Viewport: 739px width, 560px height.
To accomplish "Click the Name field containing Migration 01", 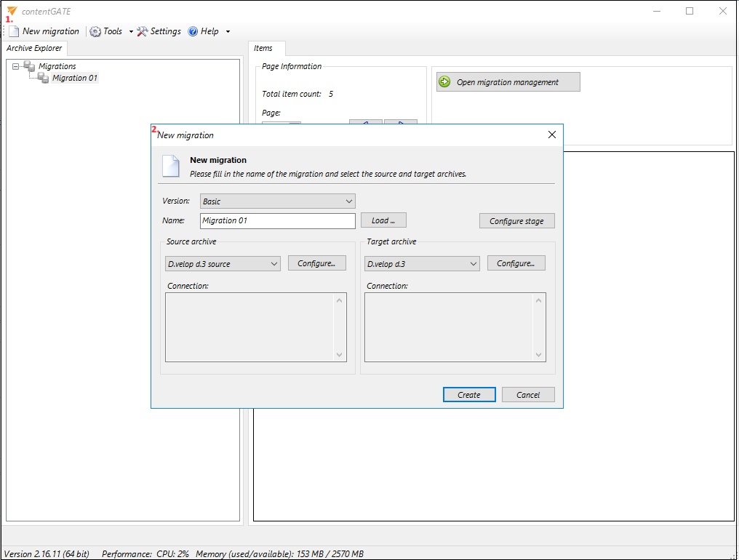I will click(x=277, y=220).
